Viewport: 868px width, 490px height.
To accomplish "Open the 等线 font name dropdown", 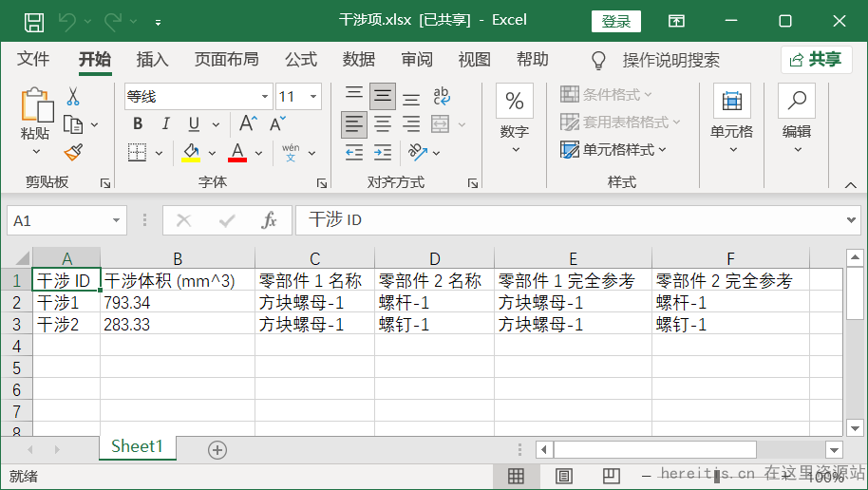I will [265, 96].
